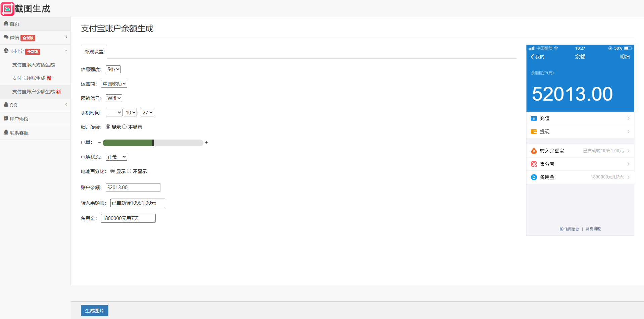Select 不显示 for 电池百分比

pyautogui.click(x=129, y=171)
